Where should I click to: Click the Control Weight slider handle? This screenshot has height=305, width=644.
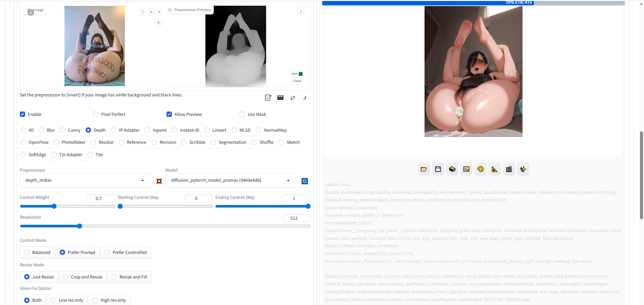[54, 206]
